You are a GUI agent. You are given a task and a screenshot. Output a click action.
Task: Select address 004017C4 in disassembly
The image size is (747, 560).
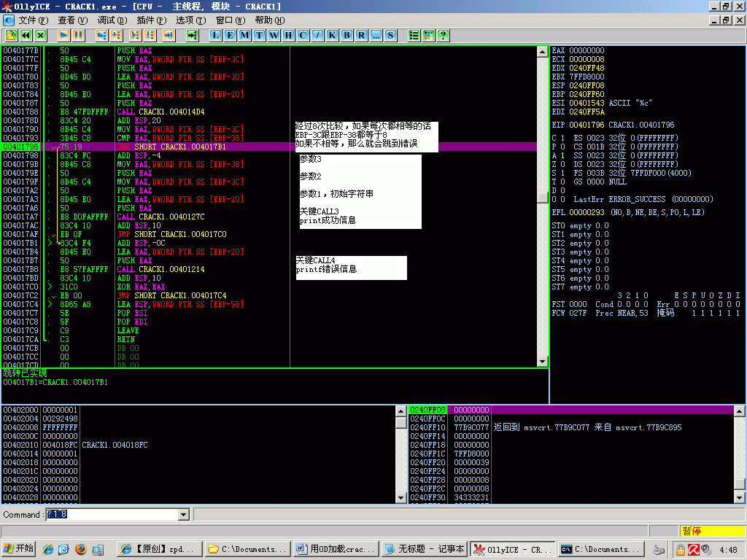20,304
